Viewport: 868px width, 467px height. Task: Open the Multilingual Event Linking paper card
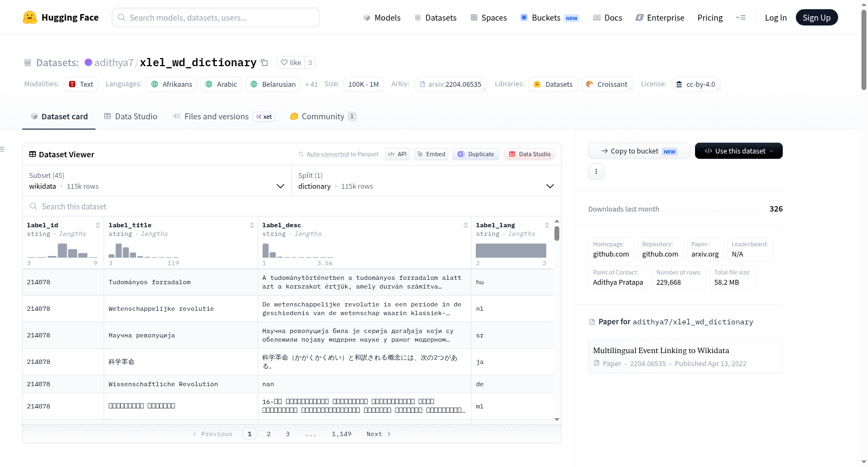[x=685, y=356]
